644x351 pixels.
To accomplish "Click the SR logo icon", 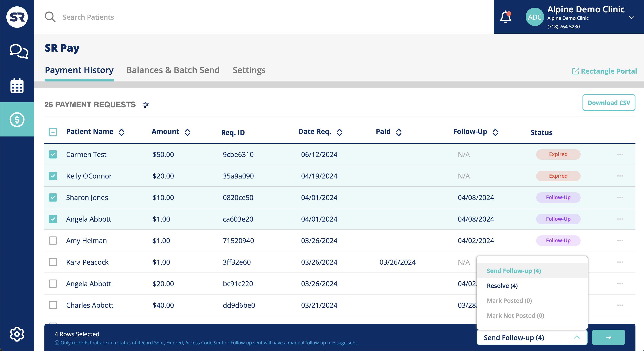I will point(17,17).
